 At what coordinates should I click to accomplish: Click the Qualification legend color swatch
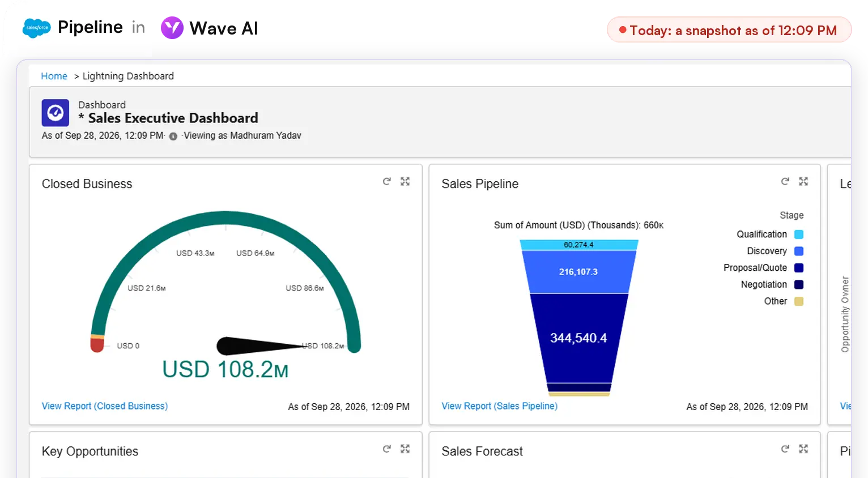(x=799, y=234)
